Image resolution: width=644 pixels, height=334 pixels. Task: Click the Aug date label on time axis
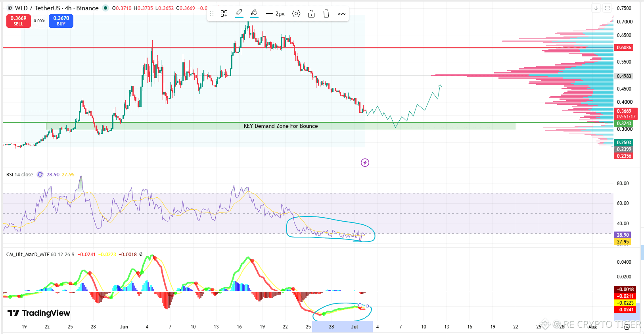592,327
